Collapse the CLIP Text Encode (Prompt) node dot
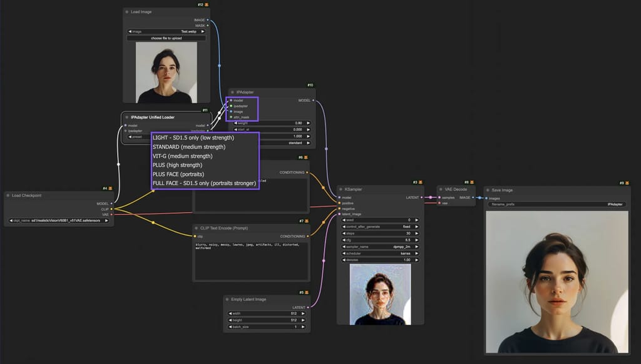Image resolution: width=641 pixels, height=364 pixels. pos(196,228)
